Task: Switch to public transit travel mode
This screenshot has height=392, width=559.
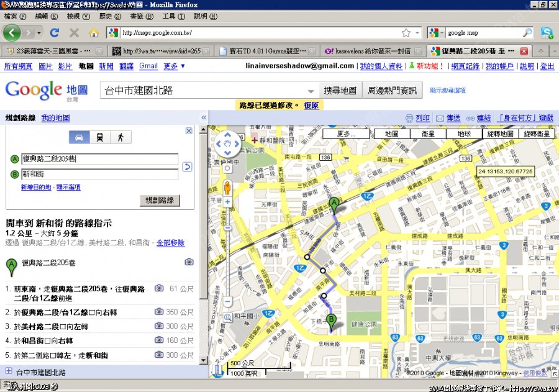Action: coord(100,137)
